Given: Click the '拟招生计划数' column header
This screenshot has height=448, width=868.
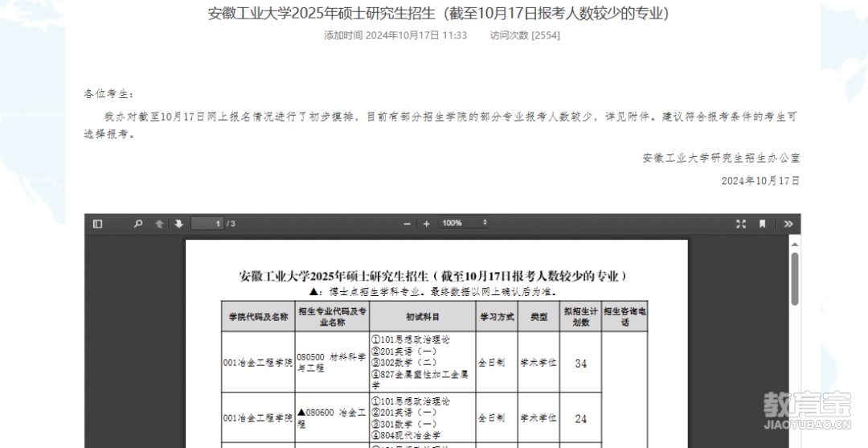Looking at the screenshot, I should click(581, 317).
